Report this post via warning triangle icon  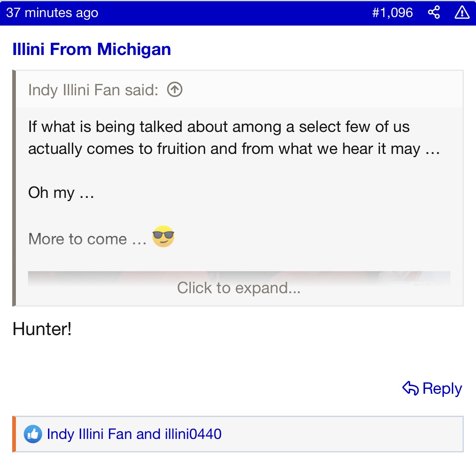click(462, 13)
